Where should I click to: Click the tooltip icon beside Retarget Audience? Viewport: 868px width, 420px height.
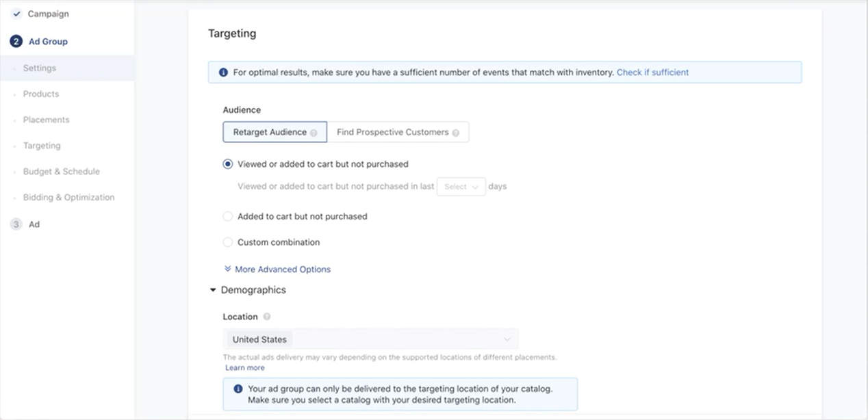[314, 132]
